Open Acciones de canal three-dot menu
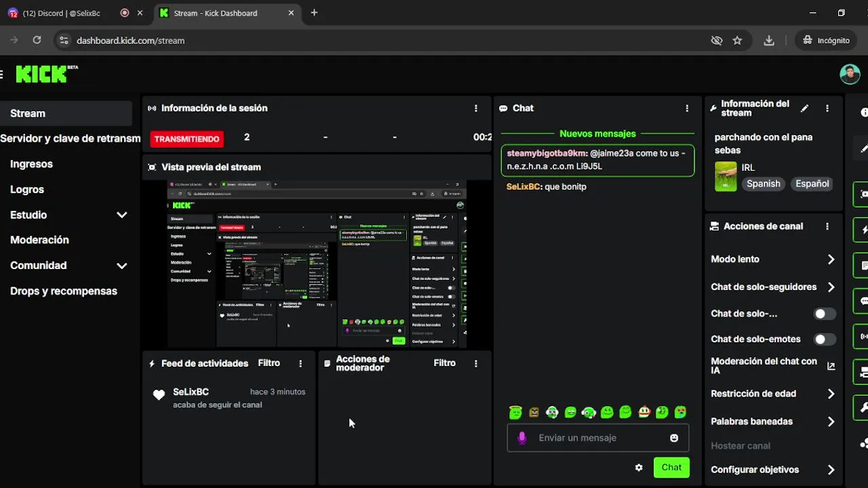This screenshot has width=868, height=488. coord(827,226)
